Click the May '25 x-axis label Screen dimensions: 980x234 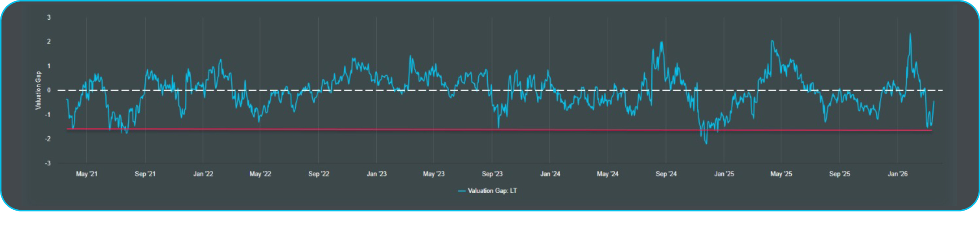tap(781, 174)
